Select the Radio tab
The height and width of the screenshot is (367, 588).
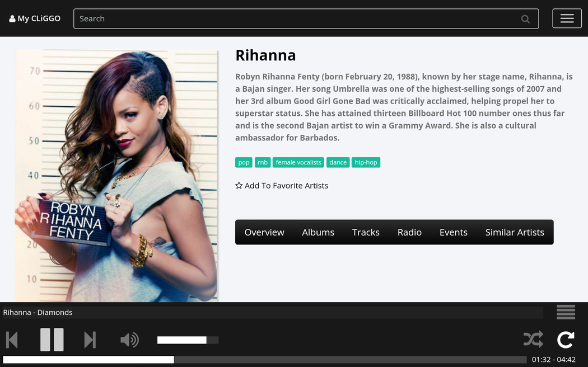tap(409, 232)
